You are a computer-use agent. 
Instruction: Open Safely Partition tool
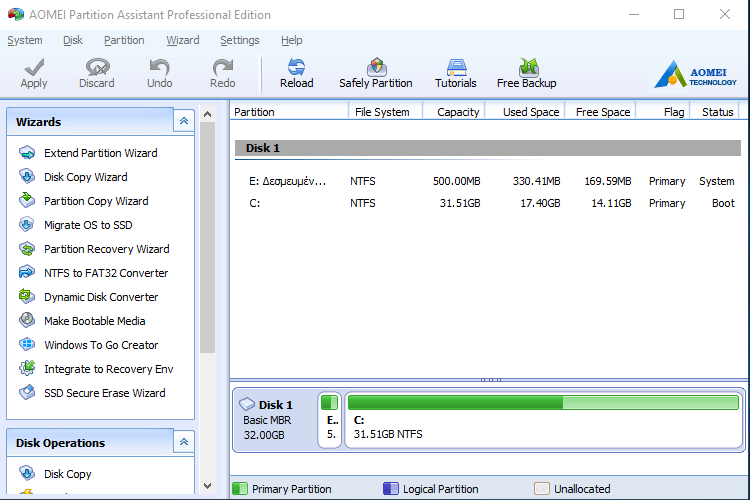click(375, 73)
